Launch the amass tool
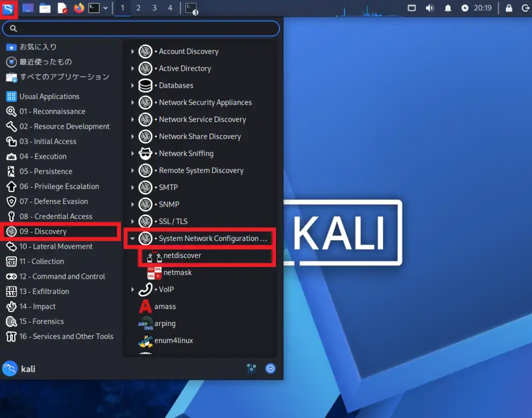This screenshot has height=418, width=532. point(165,306)
